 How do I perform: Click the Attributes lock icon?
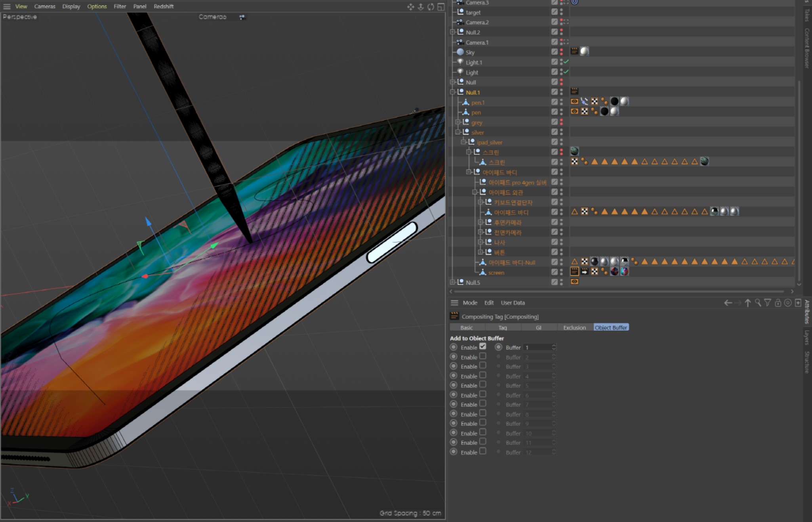click(778, 303)
